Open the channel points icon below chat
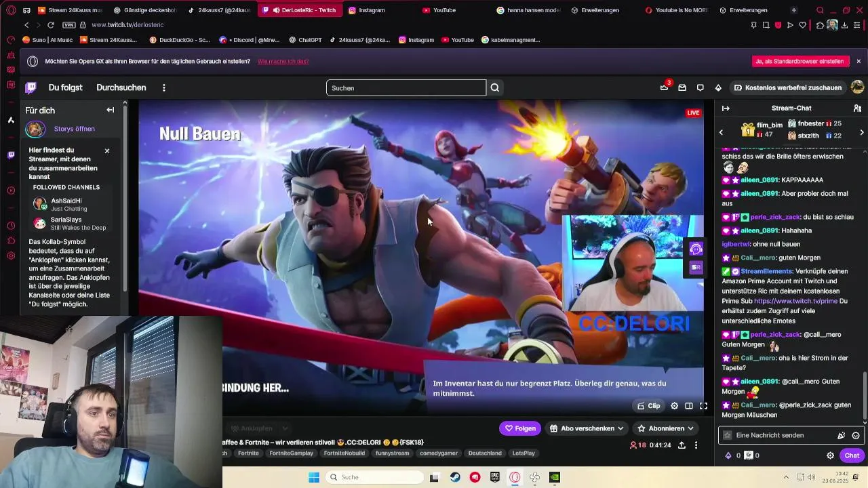Image resolution: width=868 pixels, height=488 pixels. 749,455
